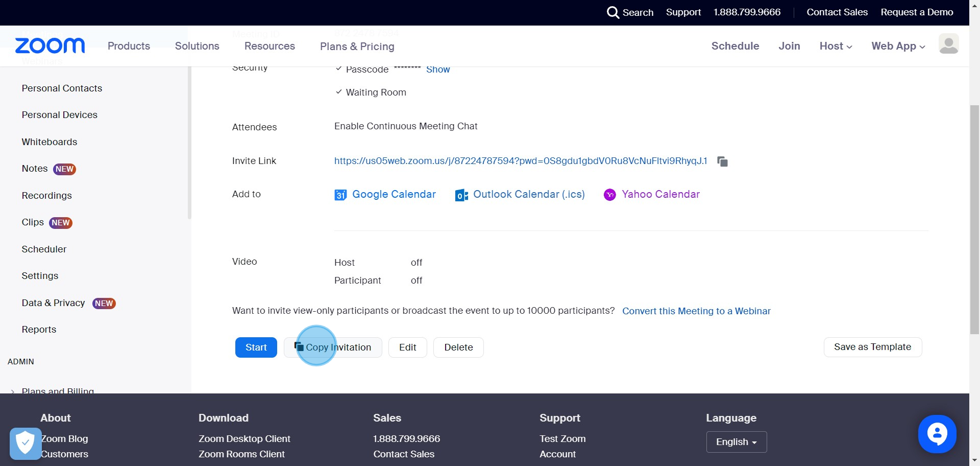Click the Zoom logo
Viewport: 980px width, 466px height.
coord(50,46)
